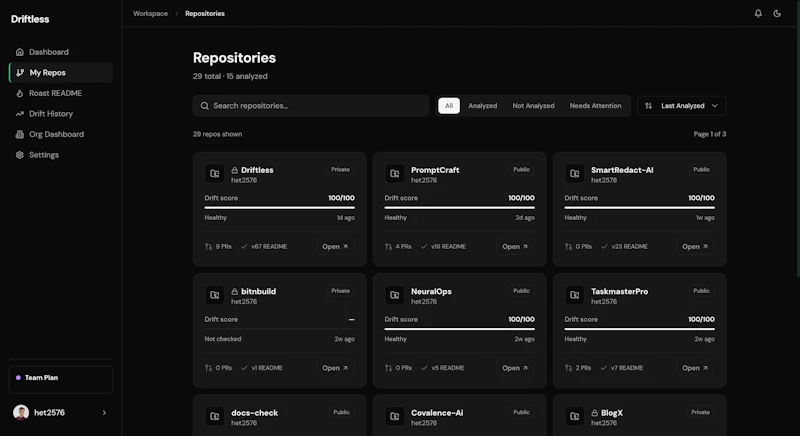Click the pull request icon for 9 PRs
This screenshot has width=800, height=436.
pyautogui.click(x=208, y=246)
